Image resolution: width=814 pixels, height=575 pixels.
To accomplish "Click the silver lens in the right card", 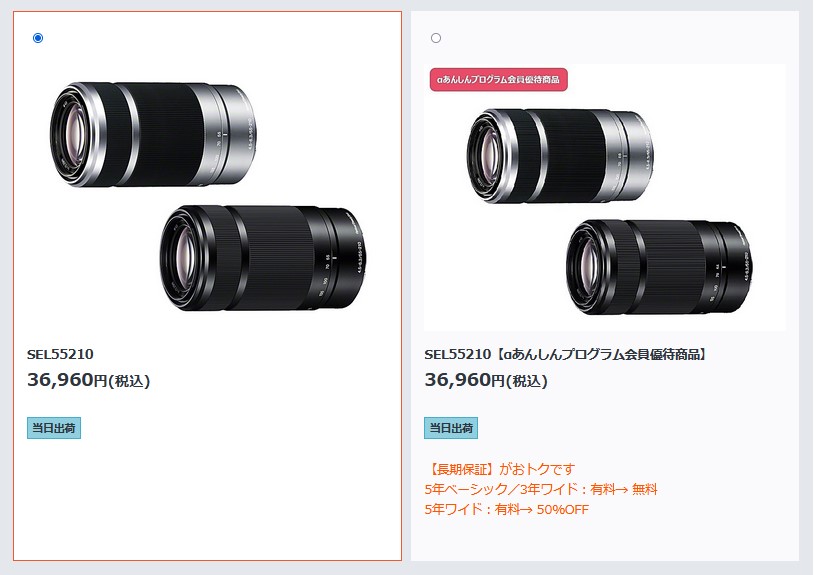I will [560, 156].
